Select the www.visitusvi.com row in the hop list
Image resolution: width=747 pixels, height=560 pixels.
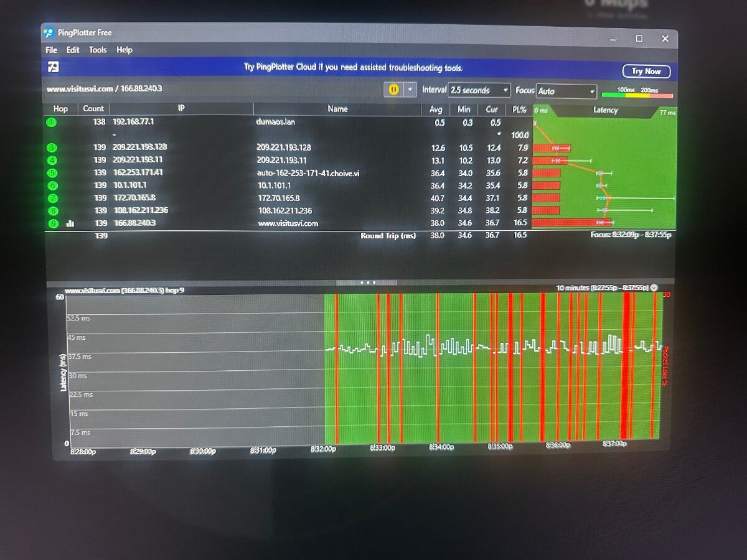287,223
